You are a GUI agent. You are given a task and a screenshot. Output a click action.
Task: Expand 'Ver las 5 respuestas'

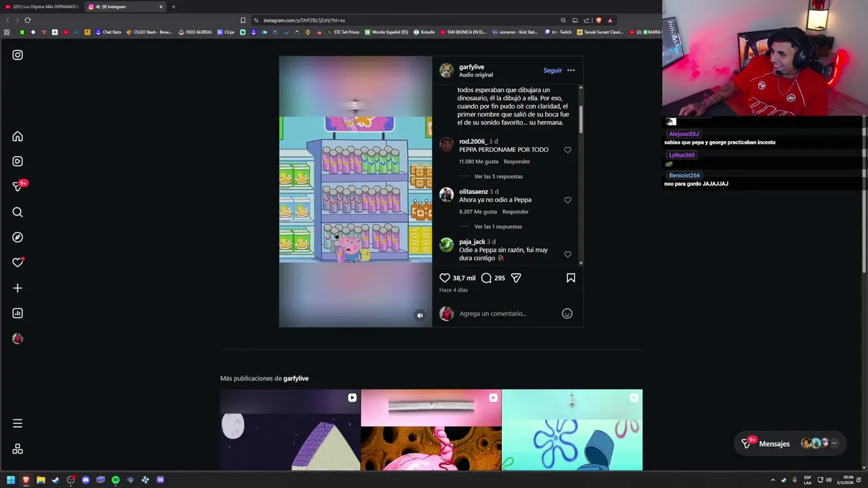pyautogui.click(x=498, y=176)
